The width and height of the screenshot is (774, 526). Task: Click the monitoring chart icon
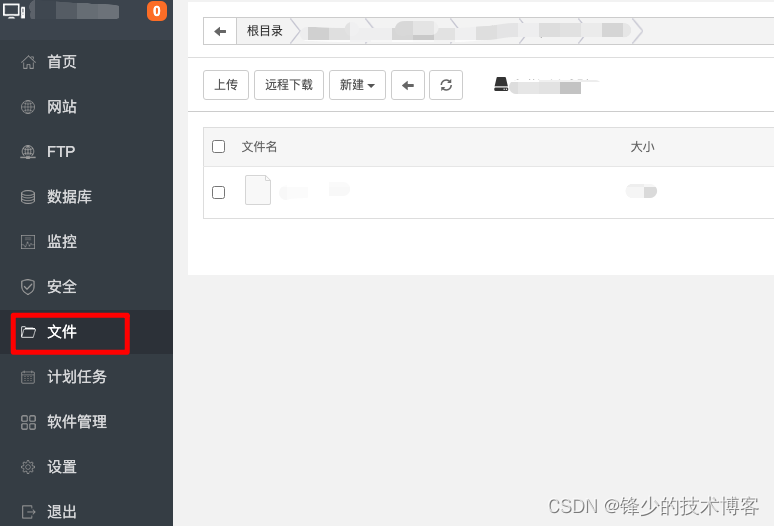point(28,242)
